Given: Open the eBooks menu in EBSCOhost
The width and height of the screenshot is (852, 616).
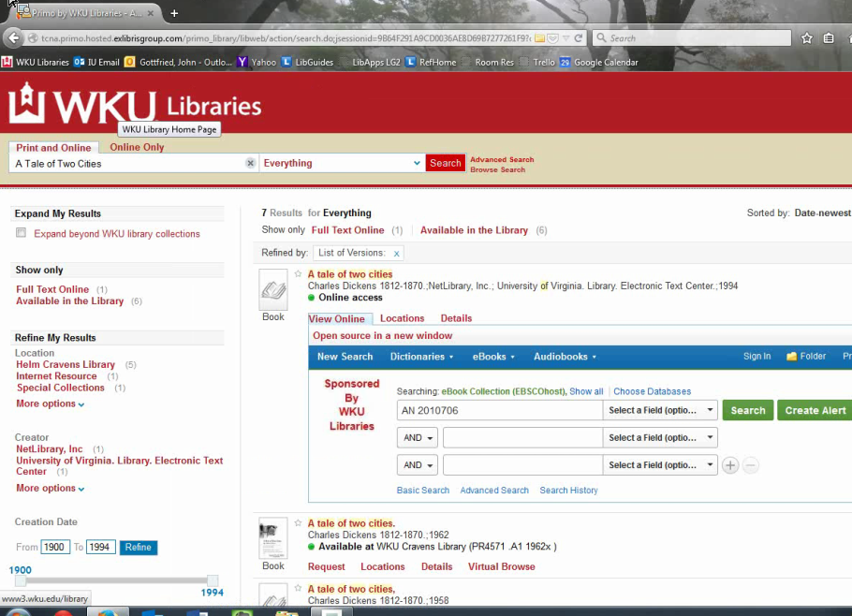Looking at the screenshot, I should (x=492, y=357).
